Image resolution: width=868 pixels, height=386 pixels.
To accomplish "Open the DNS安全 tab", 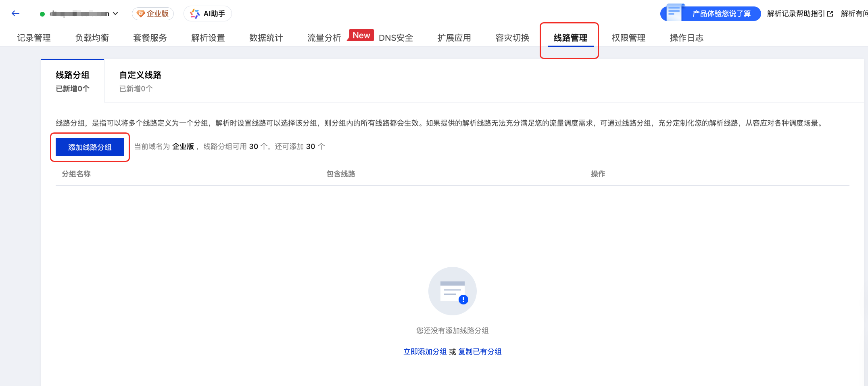I will pyautogui.click(x=396, y=38).
